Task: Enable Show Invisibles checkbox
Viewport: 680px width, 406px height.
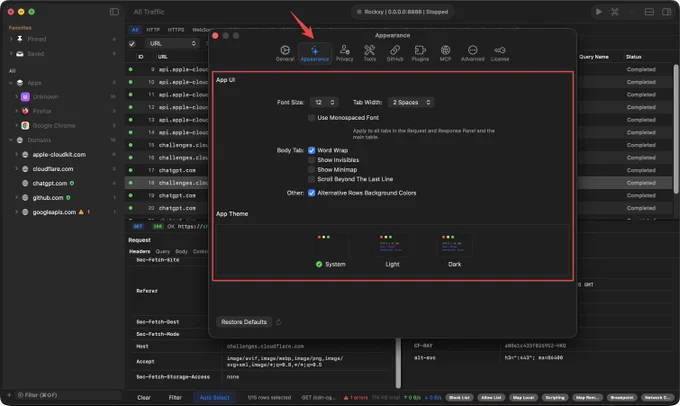Action: [x=311, y=160]
